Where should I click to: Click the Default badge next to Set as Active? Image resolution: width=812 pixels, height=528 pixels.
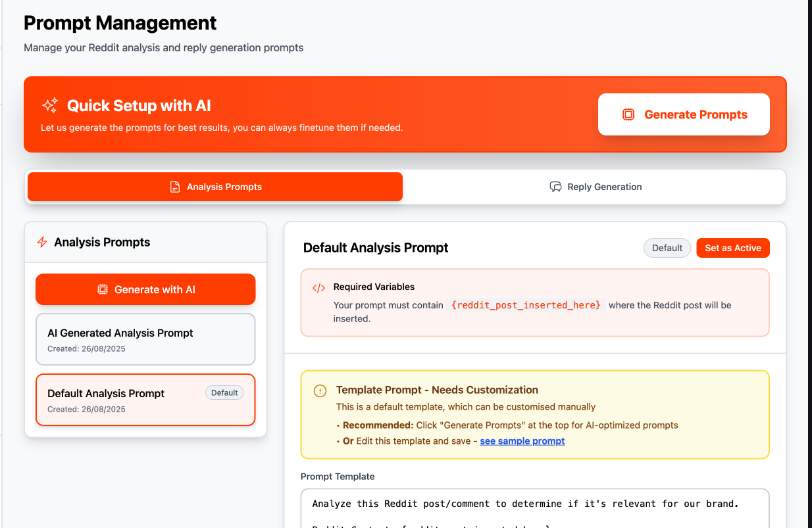pyautogui.click(x=667, y=248)
